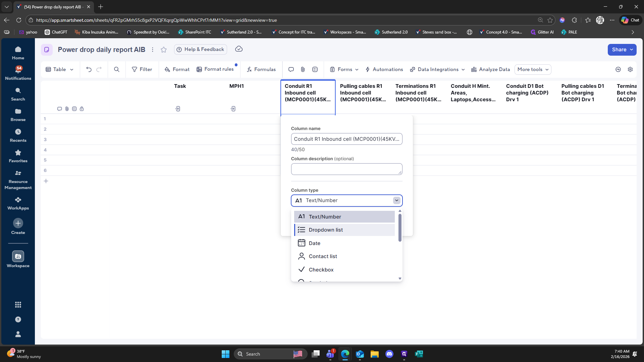Toggle favorite star next to sheet title
Screen dimensions: 644x362
pos(164,50)
